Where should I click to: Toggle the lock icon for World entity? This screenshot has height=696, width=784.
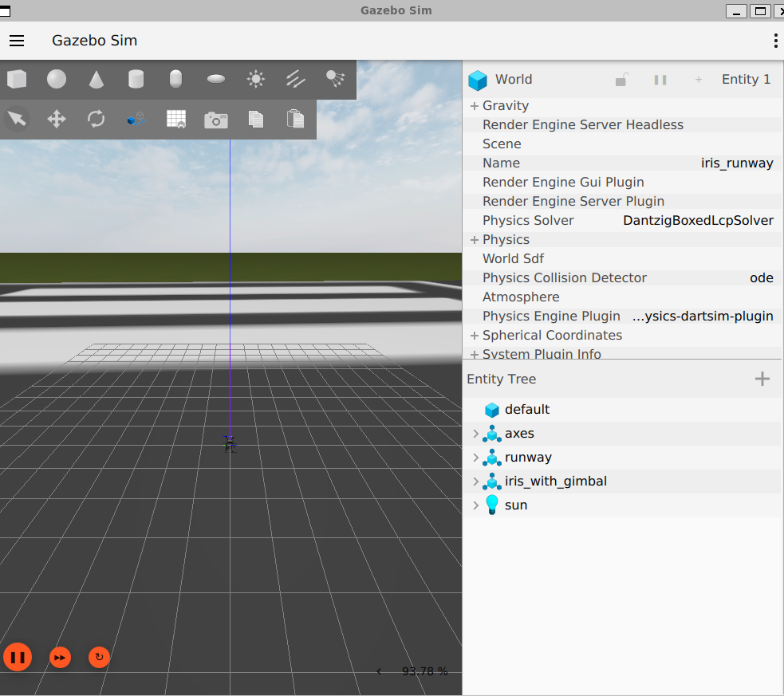coord(621,80)
